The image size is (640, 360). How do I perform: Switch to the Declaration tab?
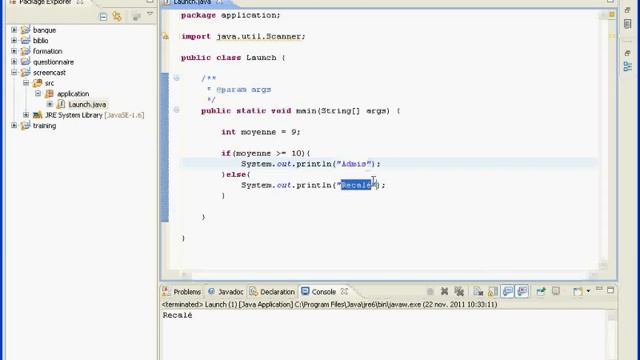(x=272, y=291)
